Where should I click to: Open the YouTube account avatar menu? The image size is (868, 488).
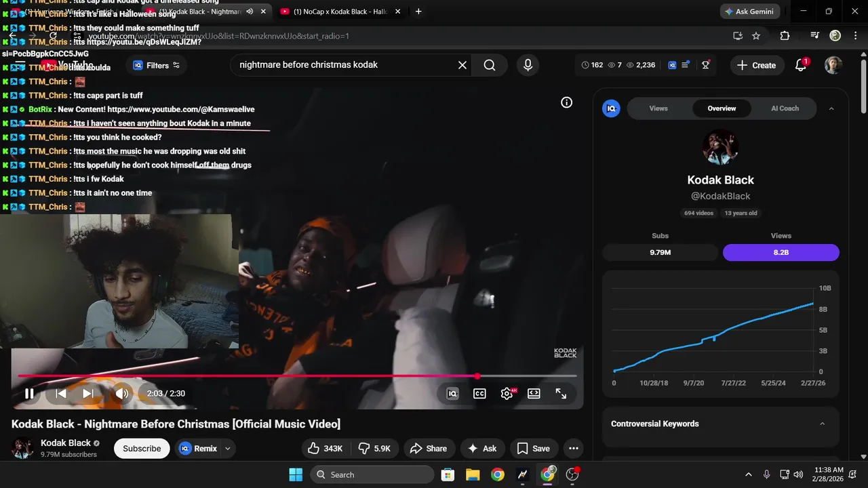click(x=833, y=65)
